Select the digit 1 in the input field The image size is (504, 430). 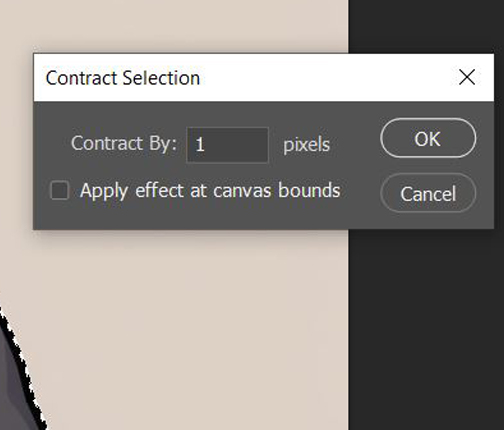tap(200, 145)
